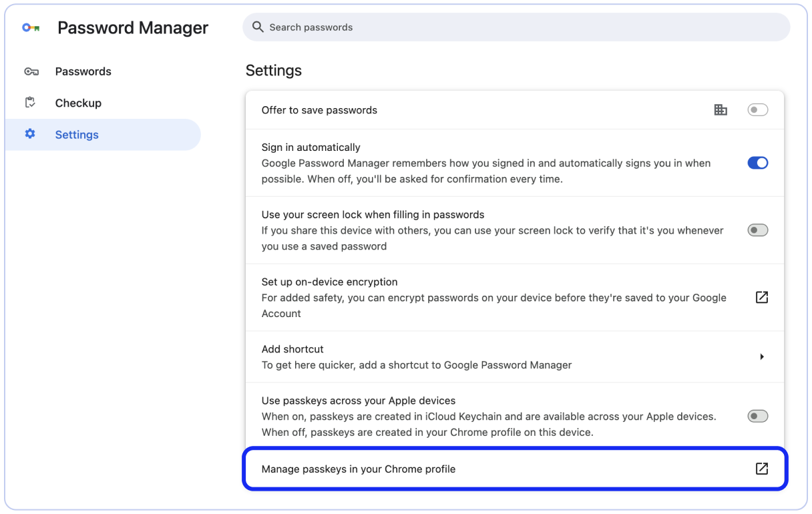Image resolution: width=812 pixels, height=514 pixels.
Task: Click the Password Manager title text
Action: (133, 28)
